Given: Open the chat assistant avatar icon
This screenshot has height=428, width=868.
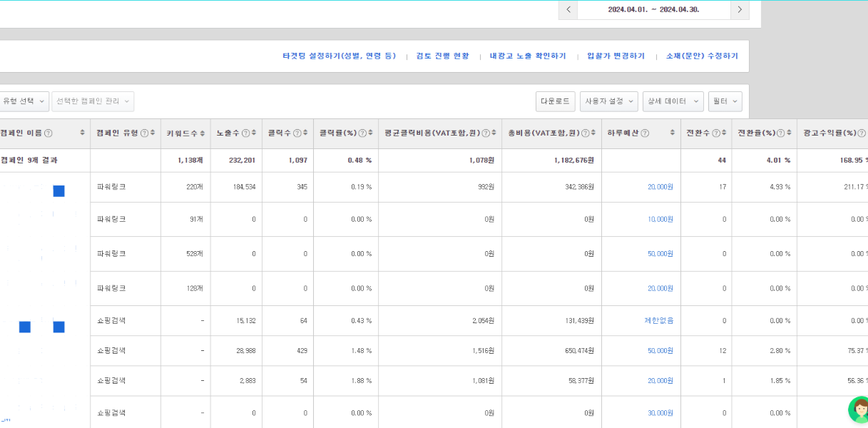Looking at the screenshot, I should click(859, 409).
